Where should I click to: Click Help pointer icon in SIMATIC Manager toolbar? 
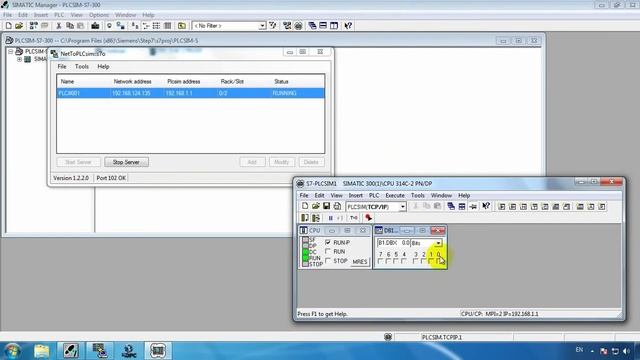tap(348, 26)
